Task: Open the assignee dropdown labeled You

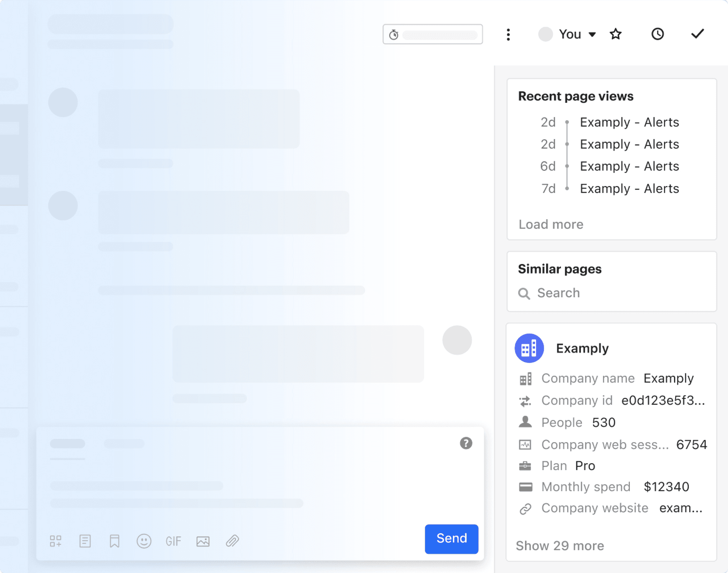Action: pyautogui.click(x=577, y=34)
